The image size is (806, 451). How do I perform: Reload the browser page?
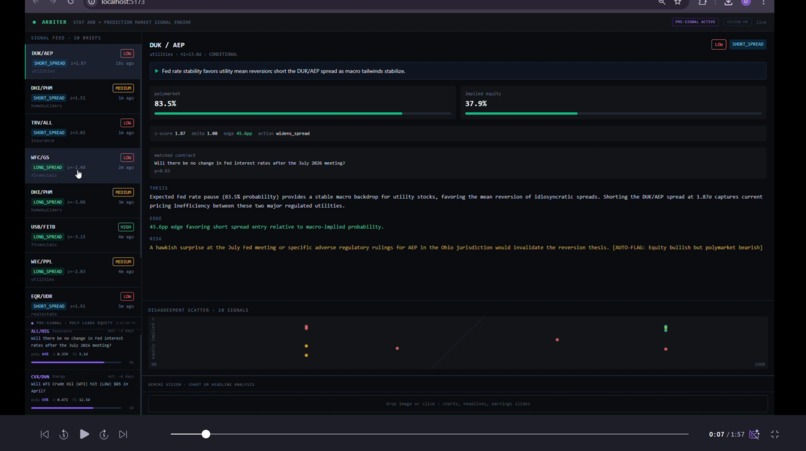(70, 3)
